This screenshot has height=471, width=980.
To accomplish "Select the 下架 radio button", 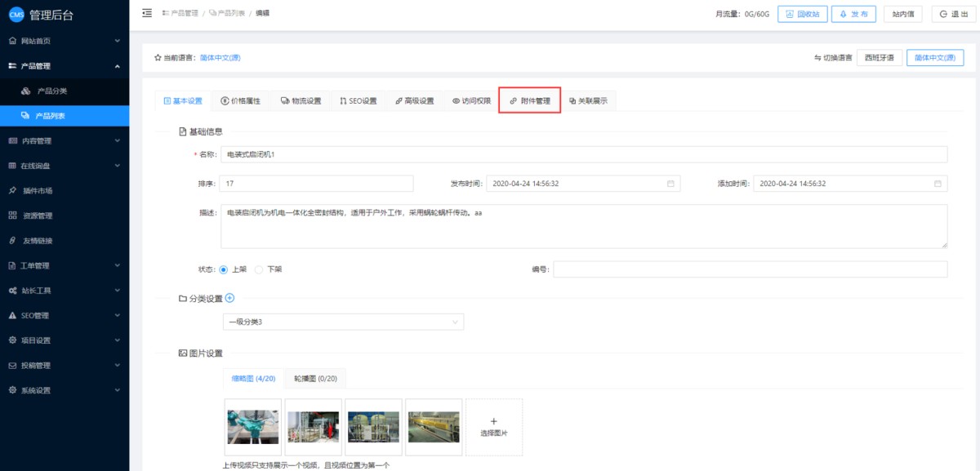I will pos(259,269).
